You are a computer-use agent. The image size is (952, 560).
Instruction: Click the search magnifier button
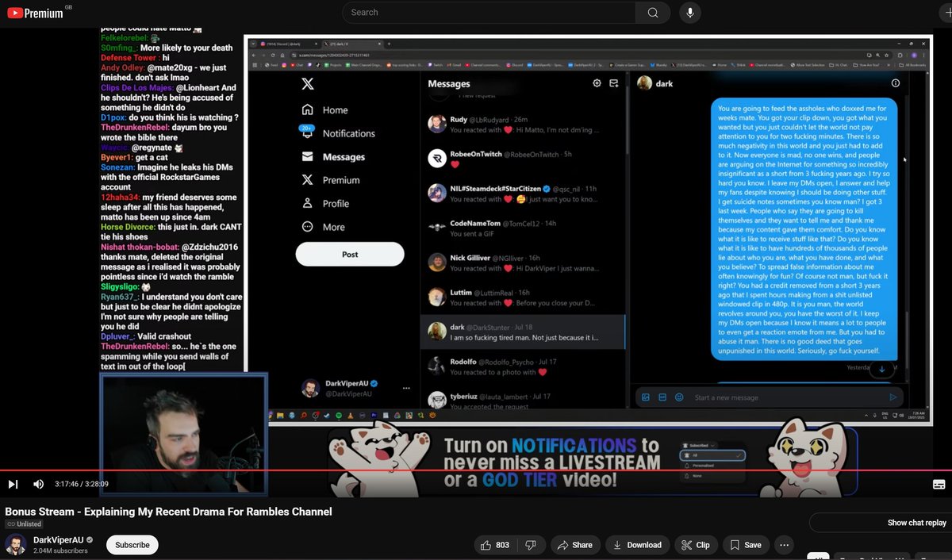653,13
